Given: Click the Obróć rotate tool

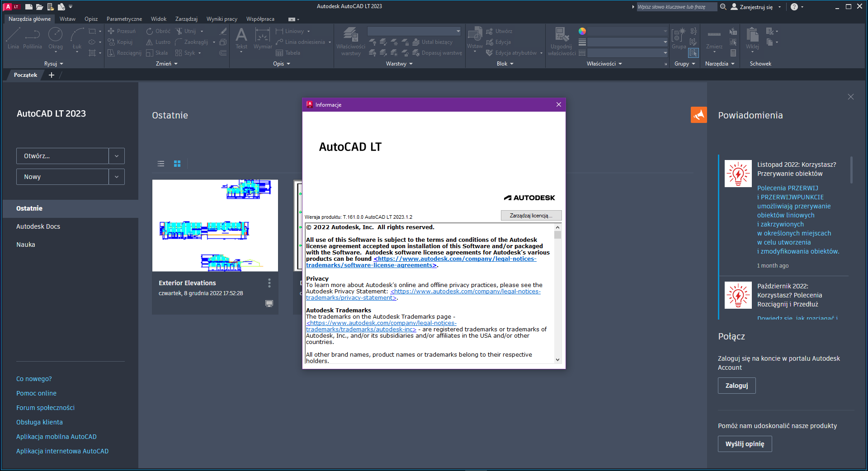Looking at the screenshot, I should tap(158, 31).
